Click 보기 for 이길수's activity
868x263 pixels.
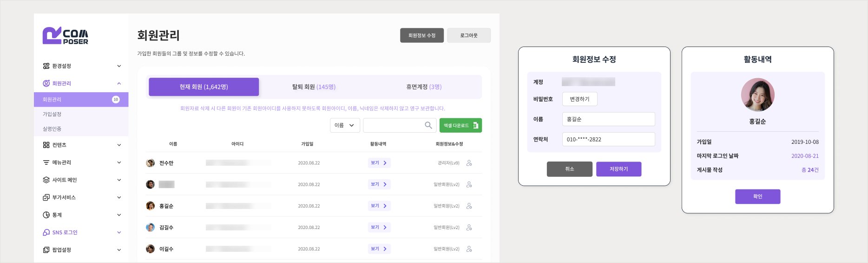coord(379,249)
